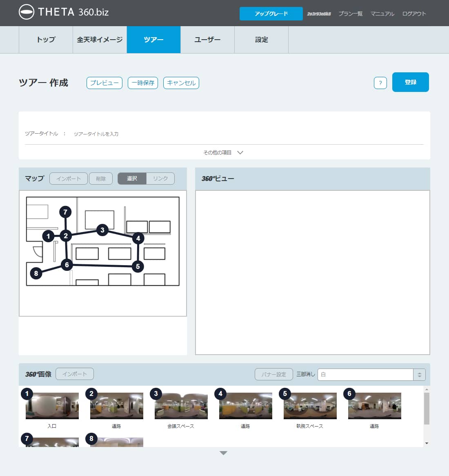Select the 会議スペース thumbnail image
Screen dimensions: 449x476
pyautogui.click(x=181, y=406)
